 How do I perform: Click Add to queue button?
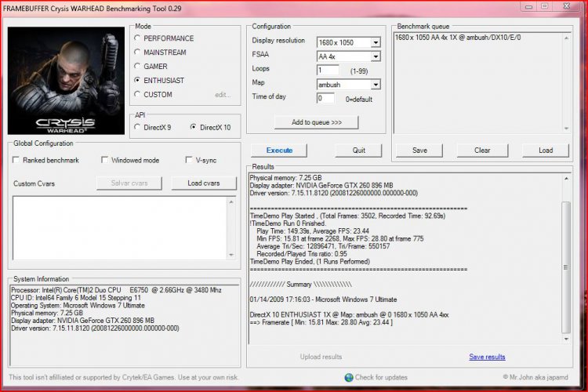(317, 122)
